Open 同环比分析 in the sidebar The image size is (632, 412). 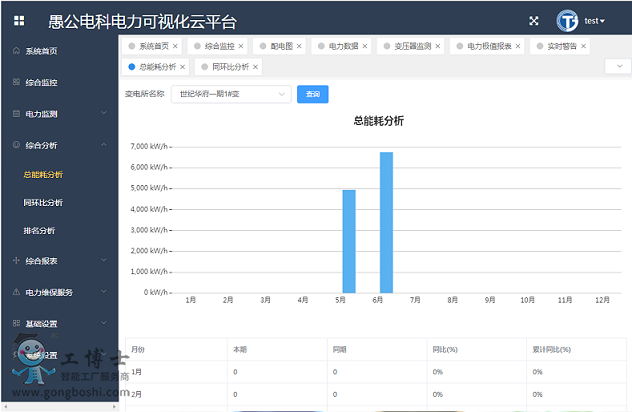pos(43,203)
